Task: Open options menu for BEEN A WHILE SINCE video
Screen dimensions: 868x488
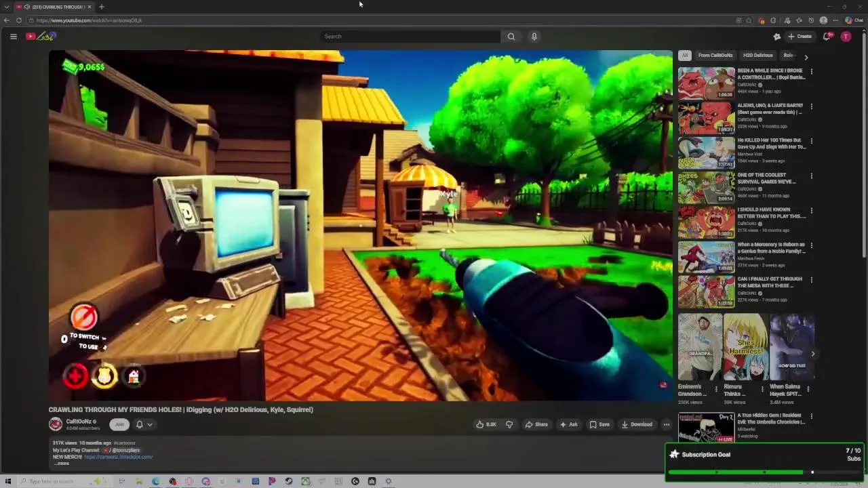Action: click(812, 71)
